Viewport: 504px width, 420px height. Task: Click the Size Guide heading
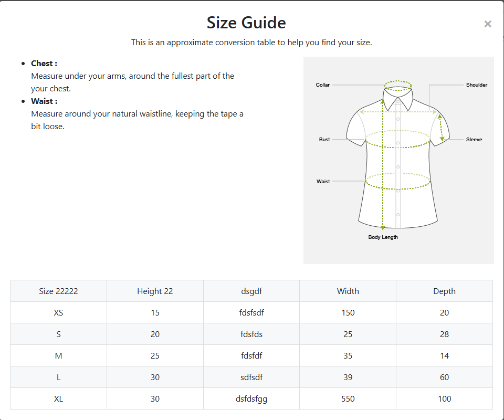[246, 23]
